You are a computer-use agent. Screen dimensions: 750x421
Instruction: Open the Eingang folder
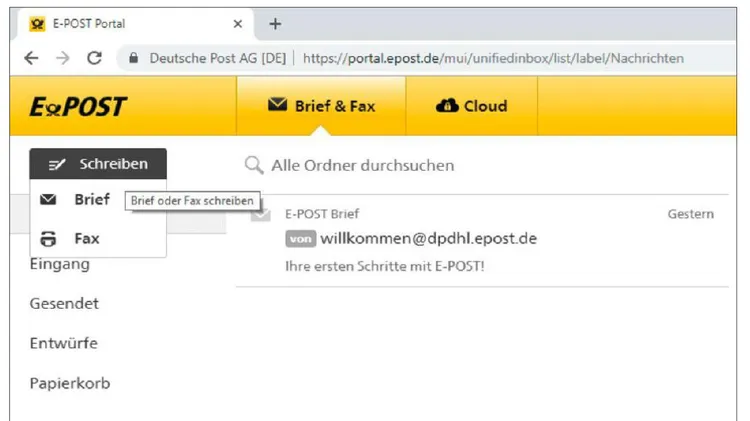59,264
